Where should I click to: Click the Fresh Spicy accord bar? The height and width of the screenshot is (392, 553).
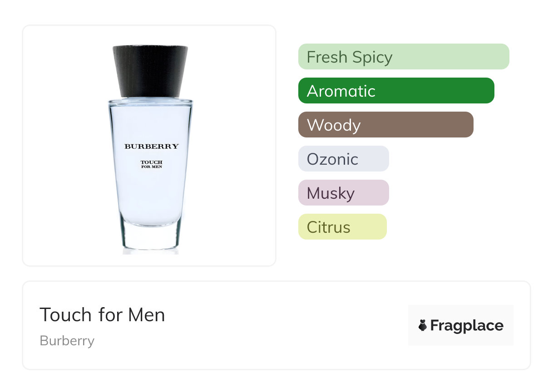tap(404, 57)
